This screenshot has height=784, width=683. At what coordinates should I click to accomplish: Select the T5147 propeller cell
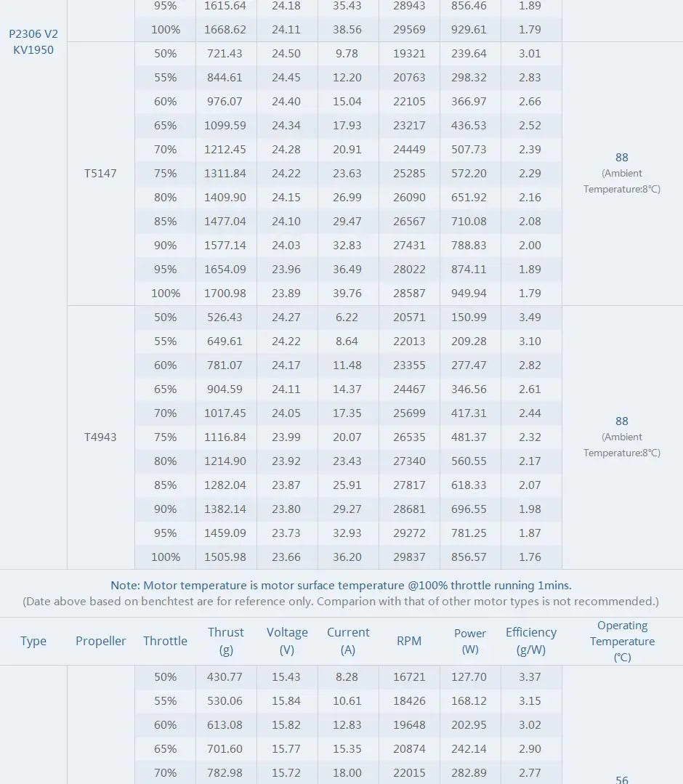click(100, 174)
